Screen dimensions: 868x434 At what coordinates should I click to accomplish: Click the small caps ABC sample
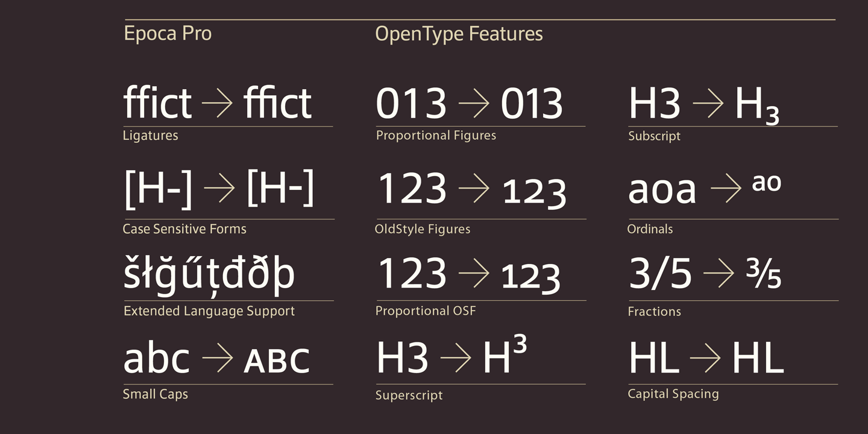[277, 360]
